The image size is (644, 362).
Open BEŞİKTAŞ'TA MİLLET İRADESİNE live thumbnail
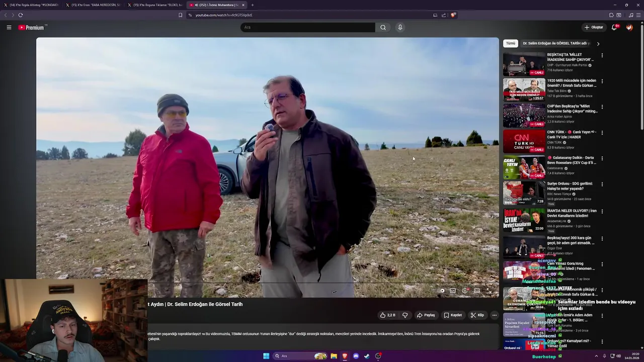pyautogui.click(x=524, y=64)
